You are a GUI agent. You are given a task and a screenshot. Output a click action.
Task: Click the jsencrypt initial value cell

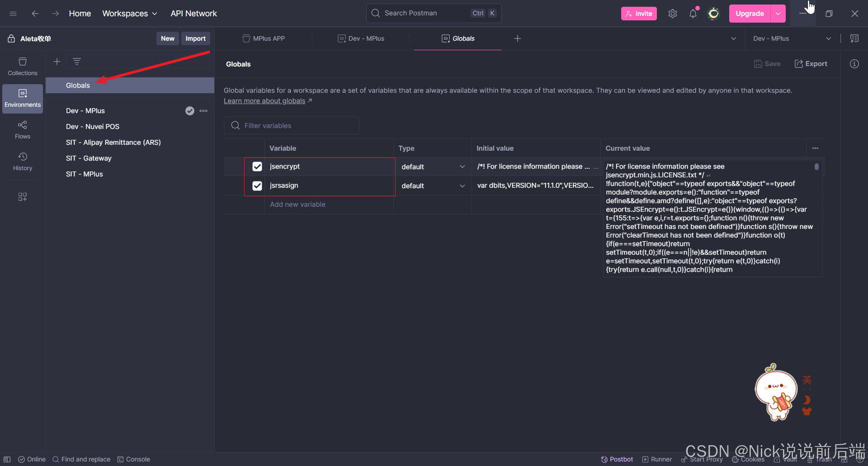pos(536,166)
